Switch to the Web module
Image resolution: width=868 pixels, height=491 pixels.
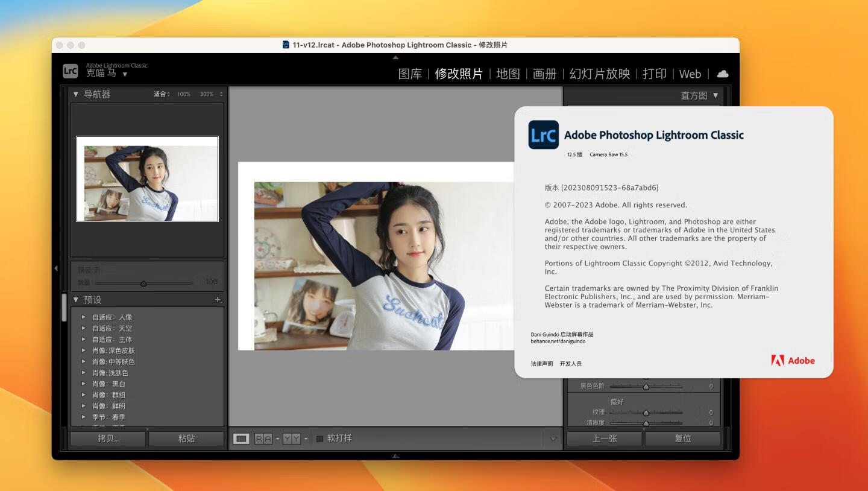[x=690, y=74]
